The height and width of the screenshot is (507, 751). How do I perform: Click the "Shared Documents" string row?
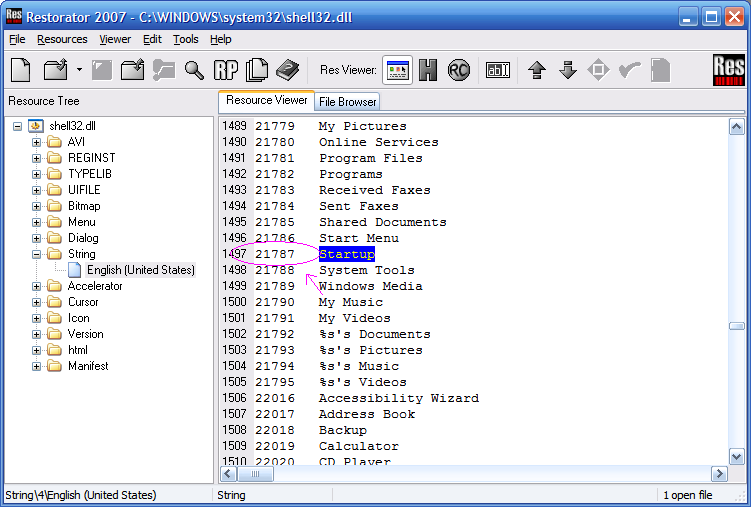(382, 222)
